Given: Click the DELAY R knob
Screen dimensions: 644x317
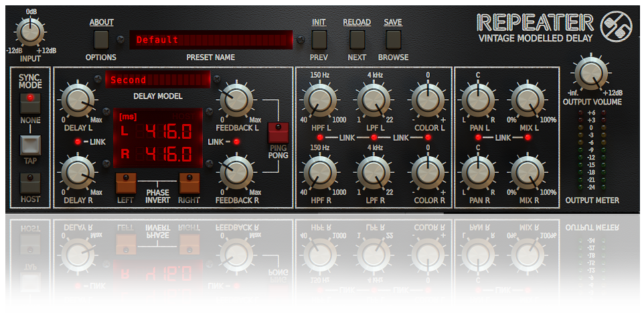Looking at the screenshot, I should click(78, 172).
